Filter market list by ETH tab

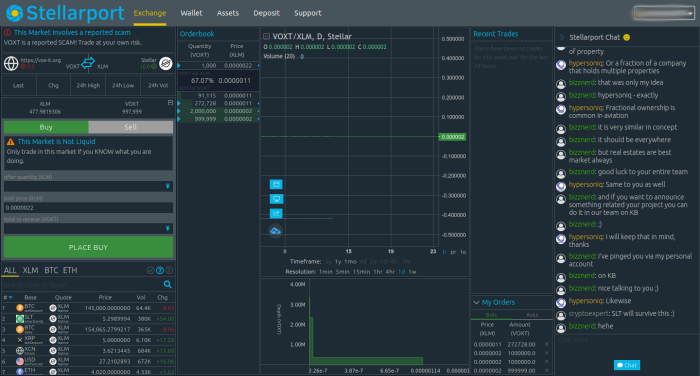tap(70, 270)
